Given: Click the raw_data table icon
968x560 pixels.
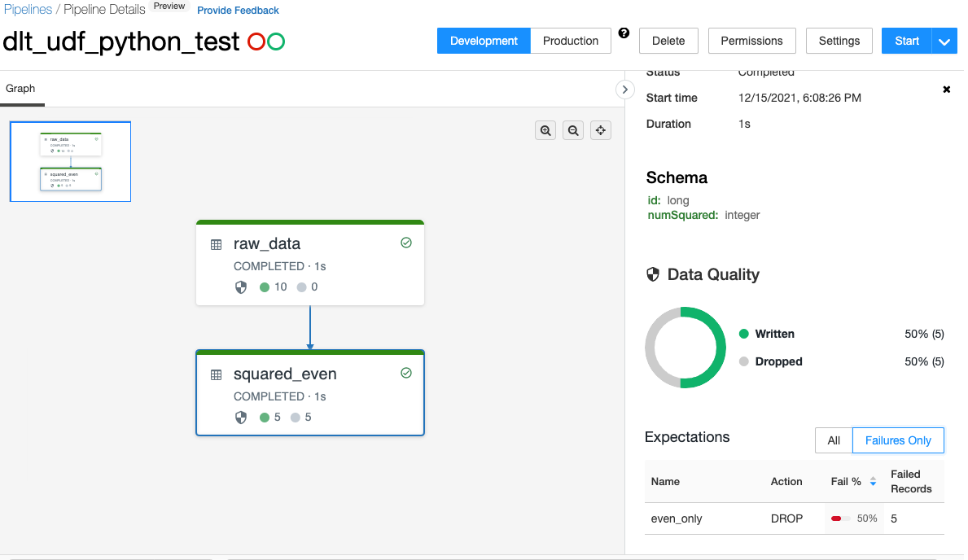Looking at the screenshot, I should [x=216, y=244].
